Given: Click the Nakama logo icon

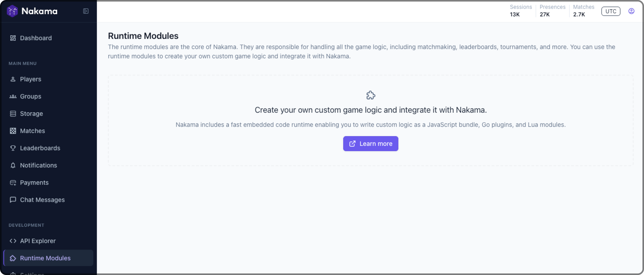Looking at the screenshot, I should 12,11.
